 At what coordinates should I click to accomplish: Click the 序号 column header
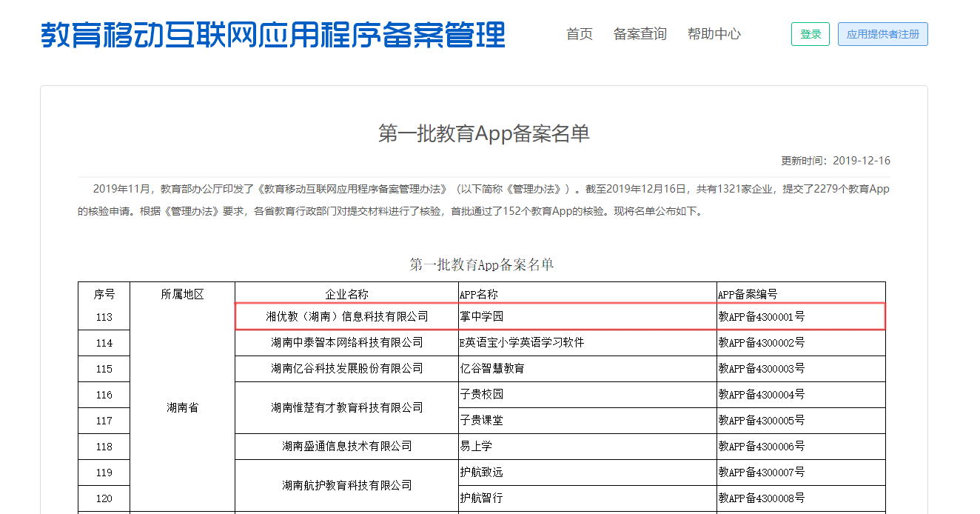tap(104, 293)
